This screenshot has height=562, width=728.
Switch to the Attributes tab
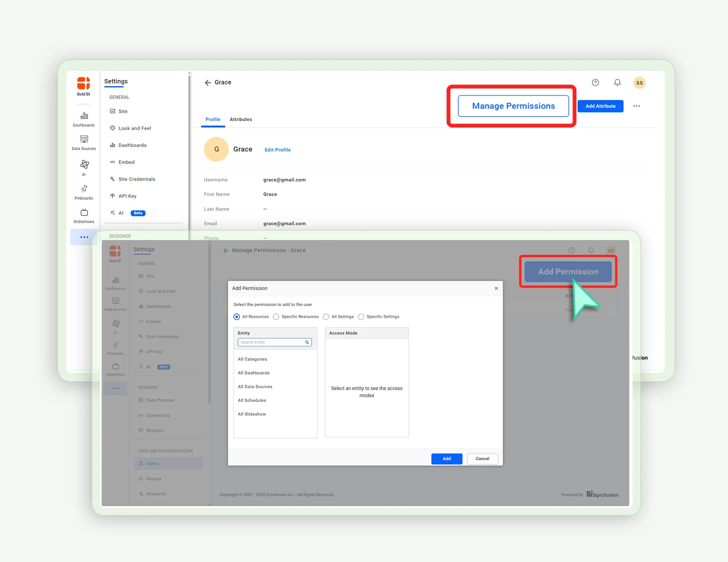241,119
